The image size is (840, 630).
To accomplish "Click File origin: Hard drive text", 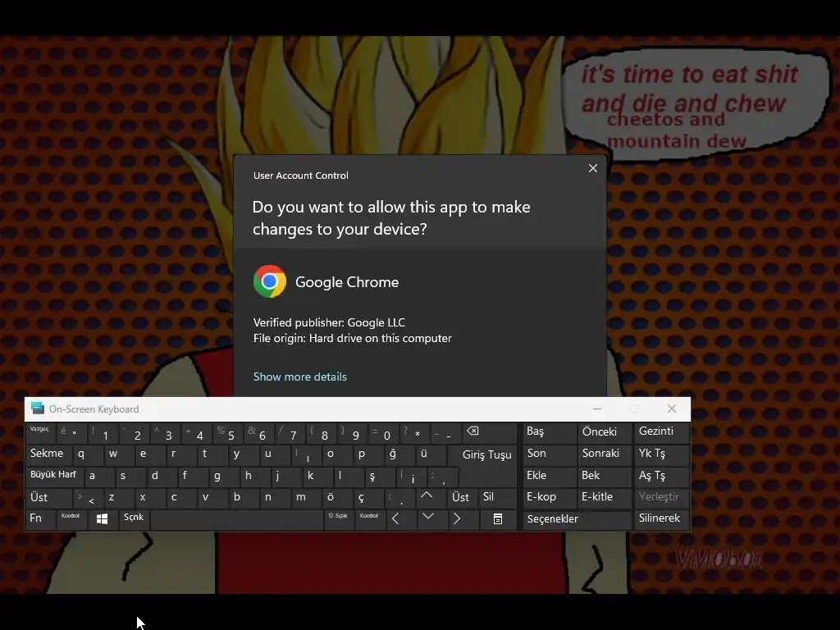I will click(352, 338).
